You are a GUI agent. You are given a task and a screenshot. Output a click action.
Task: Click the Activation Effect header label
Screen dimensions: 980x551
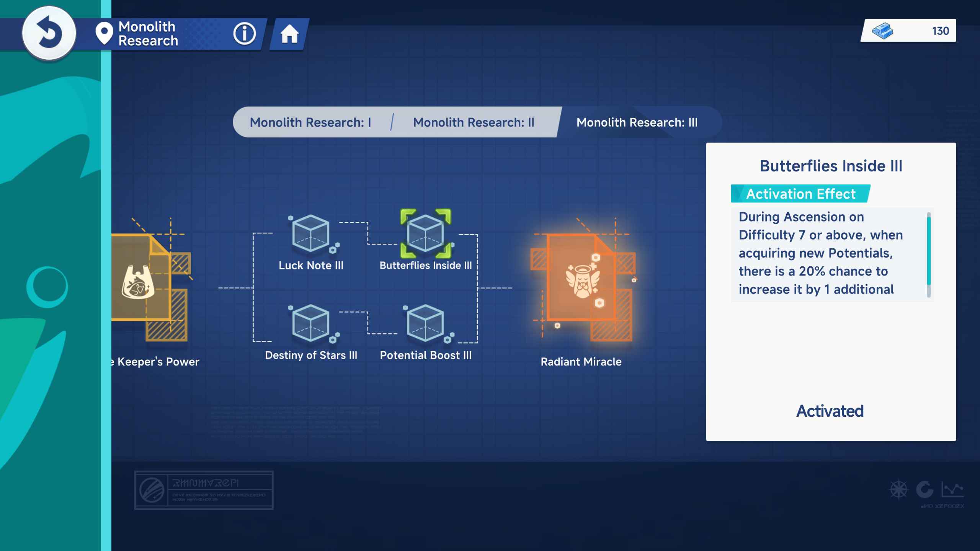tap(800, 194)
